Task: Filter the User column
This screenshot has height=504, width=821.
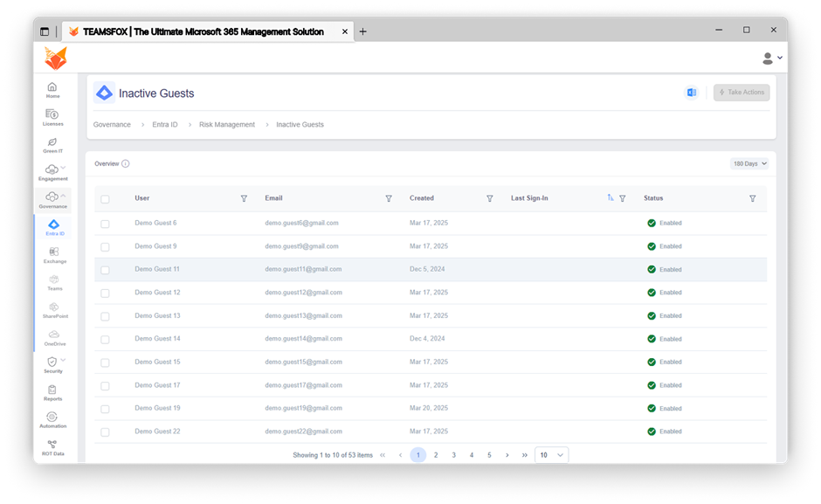Action: [244, 198]
